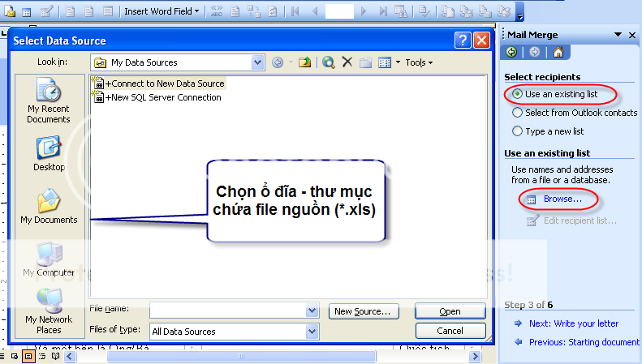The width and height of the screenshot is (642, 364).
Task: Click the View Merged Data ABC icon
Action: click(217, 11)
